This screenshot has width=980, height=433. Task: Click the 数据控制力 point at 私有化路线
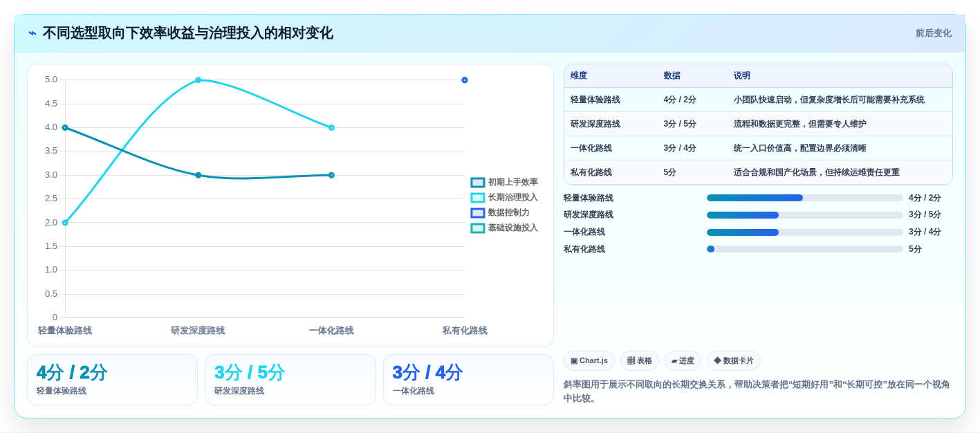(x=465, y=80)
